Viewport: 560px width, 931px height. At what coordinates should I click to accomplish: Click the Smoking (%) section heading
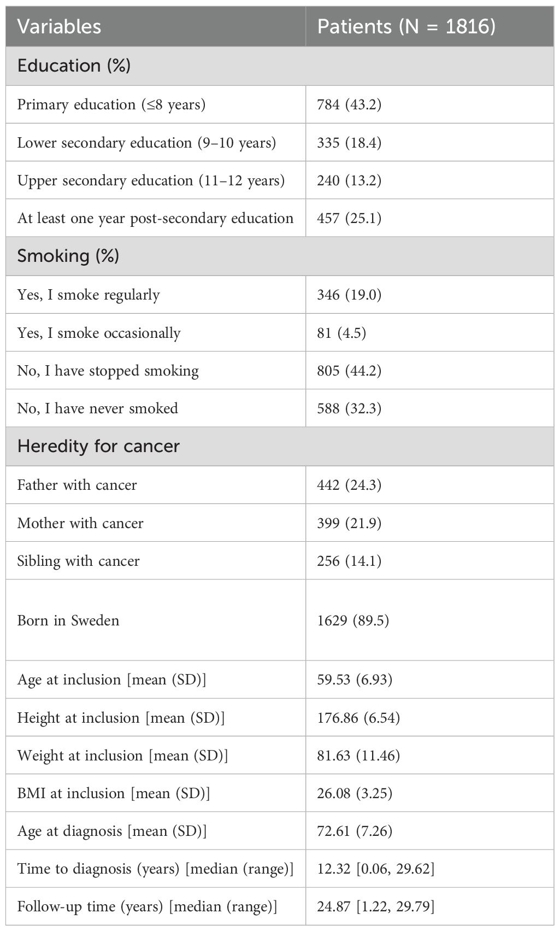[68, 256]
